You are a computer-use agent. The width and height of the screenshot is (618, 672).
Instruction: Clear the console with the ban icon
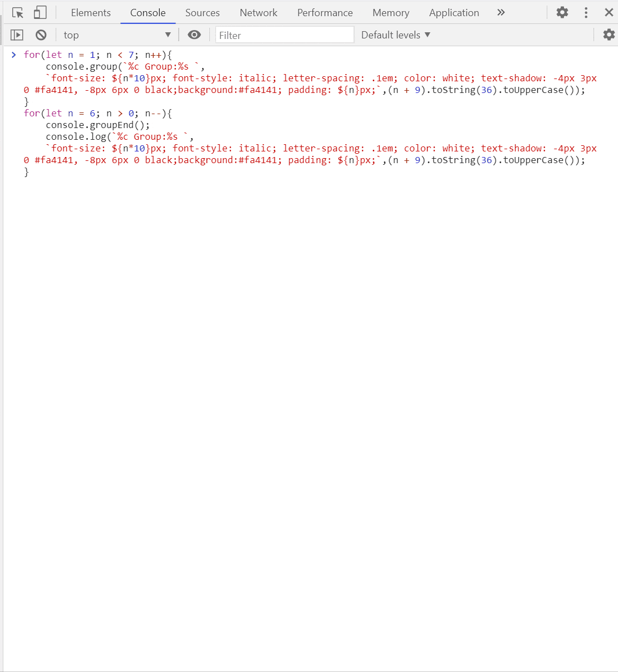[x=41, y=35]
